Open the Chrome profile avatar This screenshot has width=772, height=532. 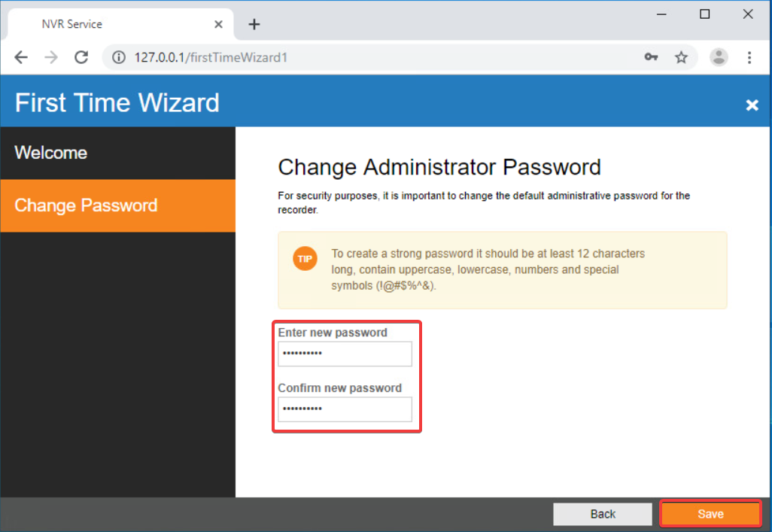tap(719, 57)
